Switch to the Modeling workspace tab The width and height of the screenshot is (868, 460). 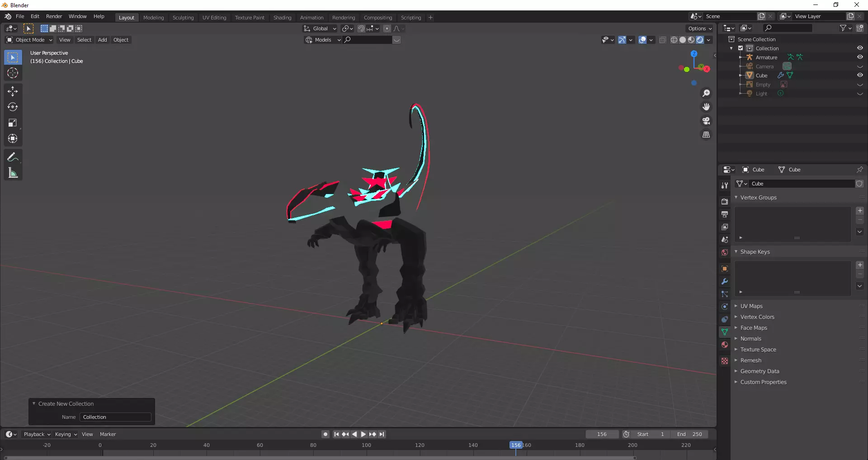(x=153, y=18)
